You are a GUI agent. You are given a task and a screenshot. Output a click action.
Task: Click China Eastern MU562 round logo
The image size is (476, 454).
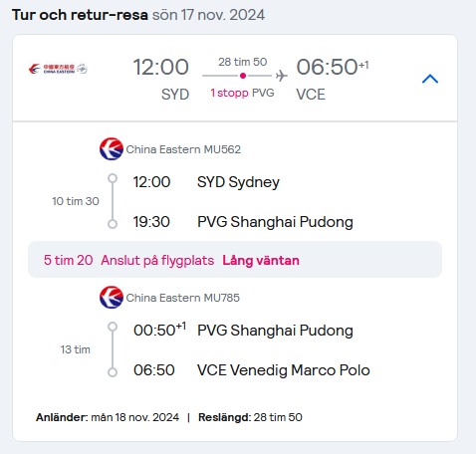(x=112, y=149)
